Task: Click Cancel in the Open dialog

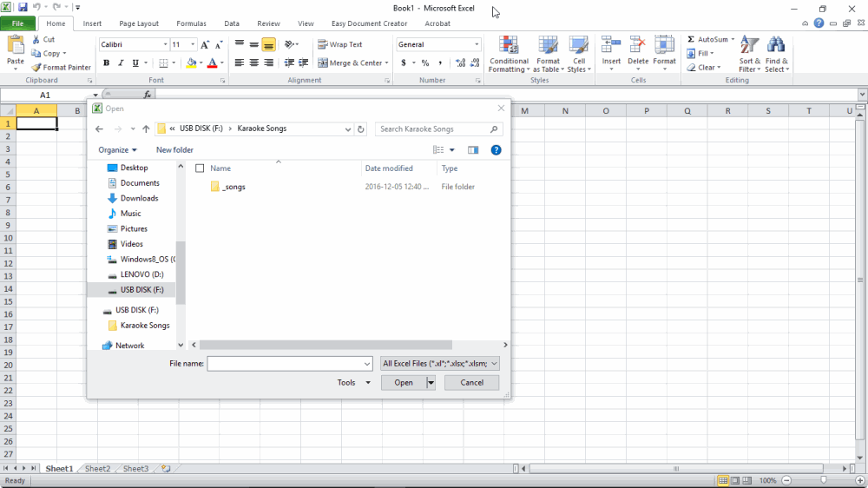Action: click(471, 383)
